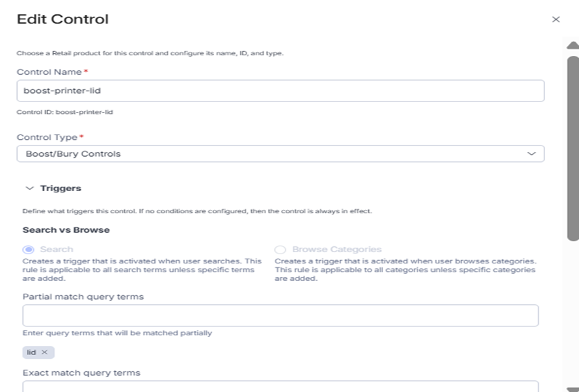Click the Control Type field label

click(x=47, y=138)
